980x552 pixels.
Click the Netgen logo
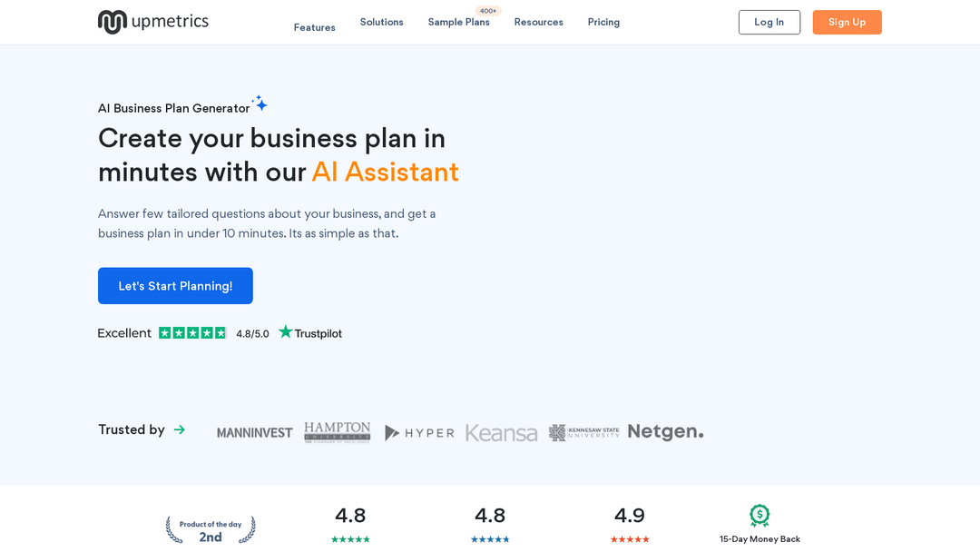point(665,432)
